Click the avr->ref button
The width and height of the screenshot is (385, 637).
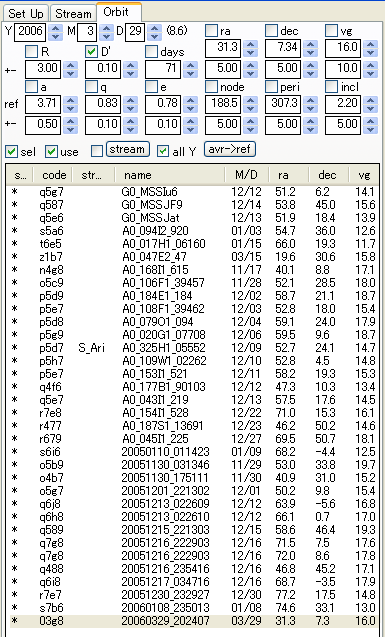pos(229,149)
